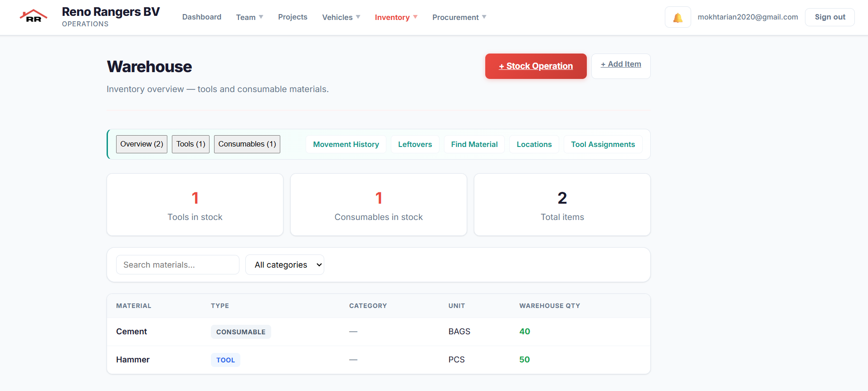This screenshot has height=391, width=868.
Task: Expand the Inventory navigation dropdown
Action: pos(396,17)
